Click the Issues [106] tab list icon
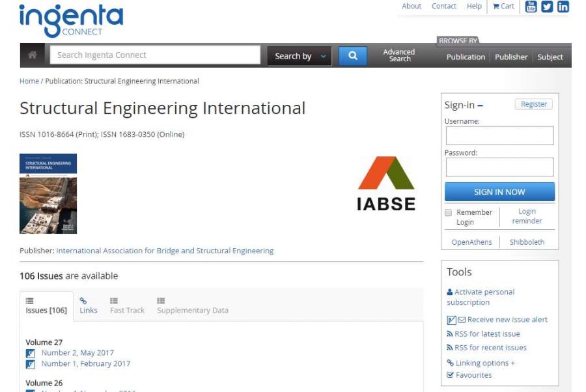 pos(29,301)
